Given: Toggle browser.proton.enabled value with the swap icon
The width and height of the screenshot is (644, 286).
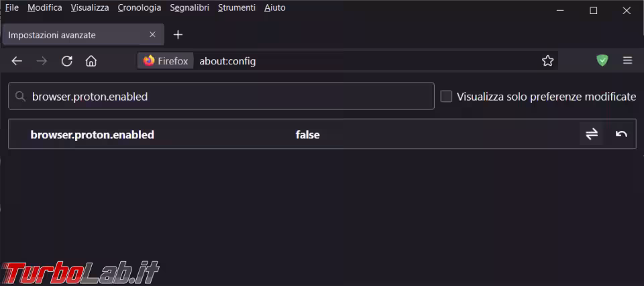Looking at the screenshot, I should click(x=592, y=134).
